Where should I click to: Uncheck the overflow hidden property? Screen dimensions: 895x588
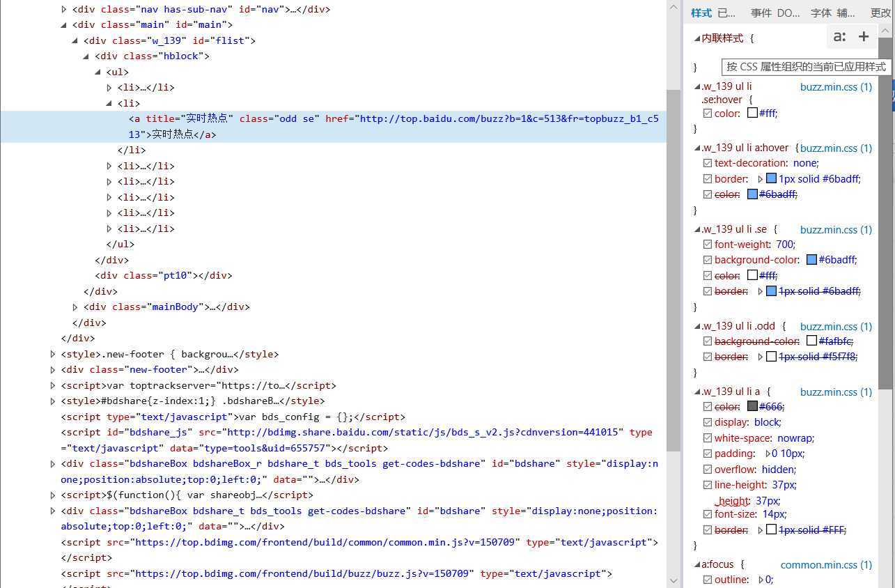[x=708, y=470]
